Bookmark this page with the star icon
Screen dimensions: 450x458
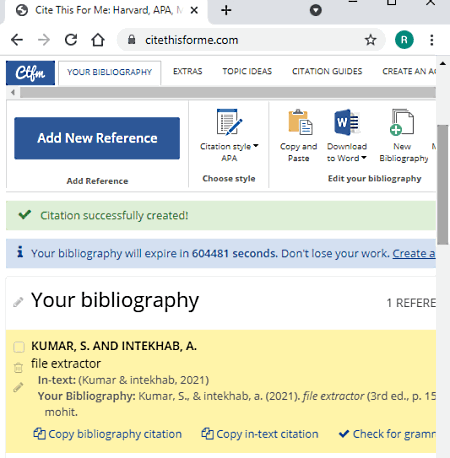pos(370,40)
